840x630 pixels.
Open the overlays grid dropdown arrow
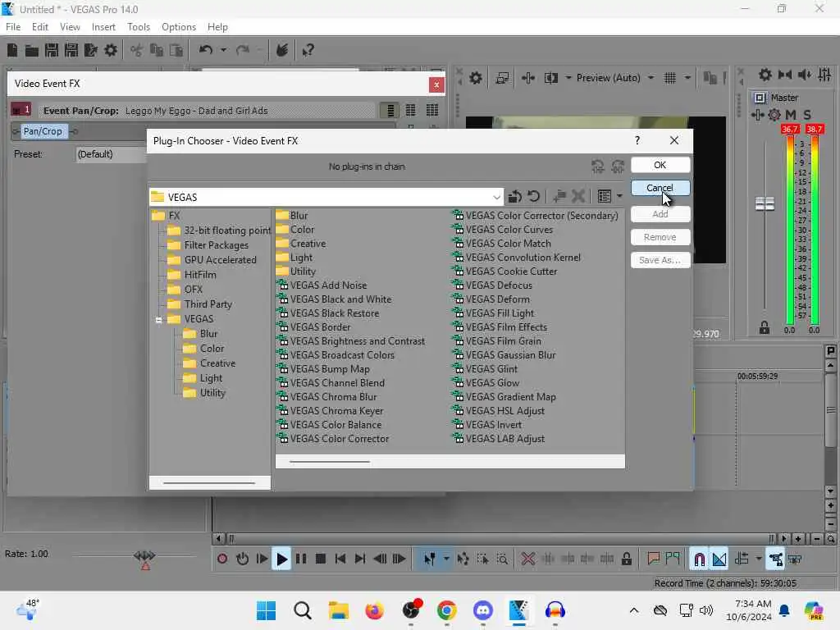687,78
